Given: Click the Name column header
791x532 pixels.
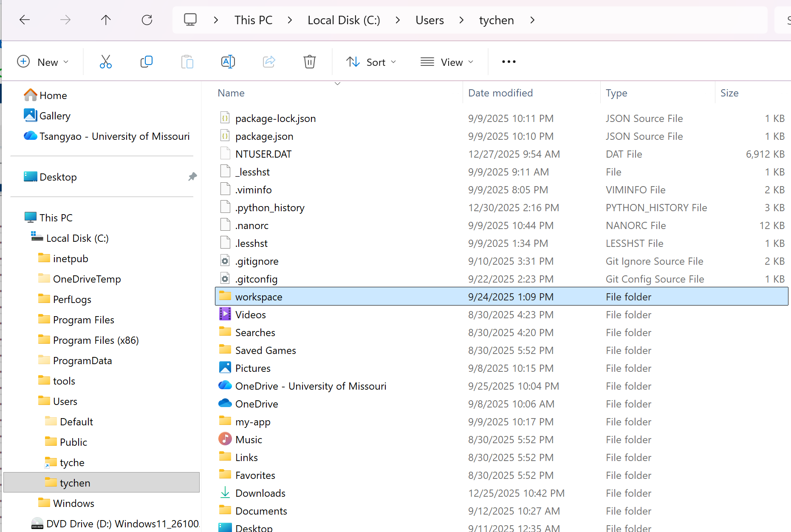Looking at the screenshot, I should [x=231, y=93].
